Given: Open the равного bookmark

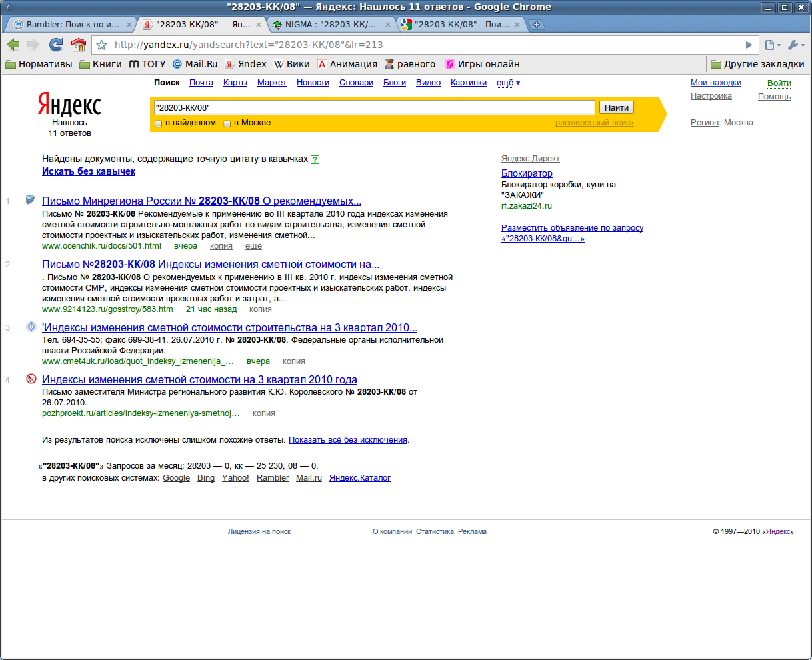Looking at the screenshot, I should coord(410,64).
